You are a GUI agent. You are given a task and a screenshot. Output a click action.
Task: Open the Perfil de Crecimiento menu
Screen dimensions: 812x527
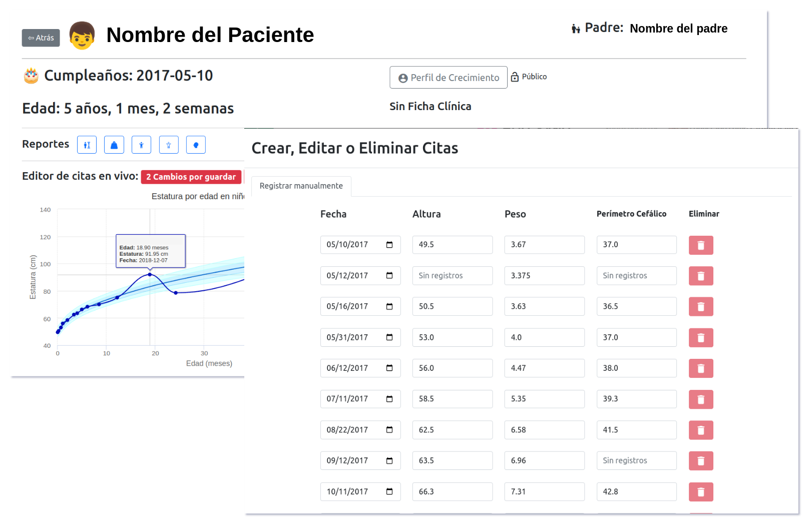click(x=448, y=77)
